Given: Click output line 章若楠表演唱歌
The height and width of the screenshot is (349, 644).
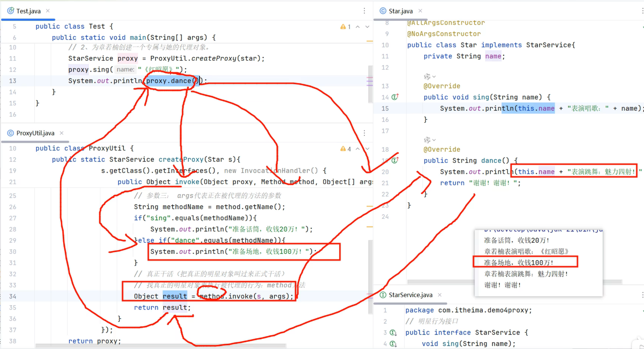Looking at the screenshot, I should click(526, 252).
